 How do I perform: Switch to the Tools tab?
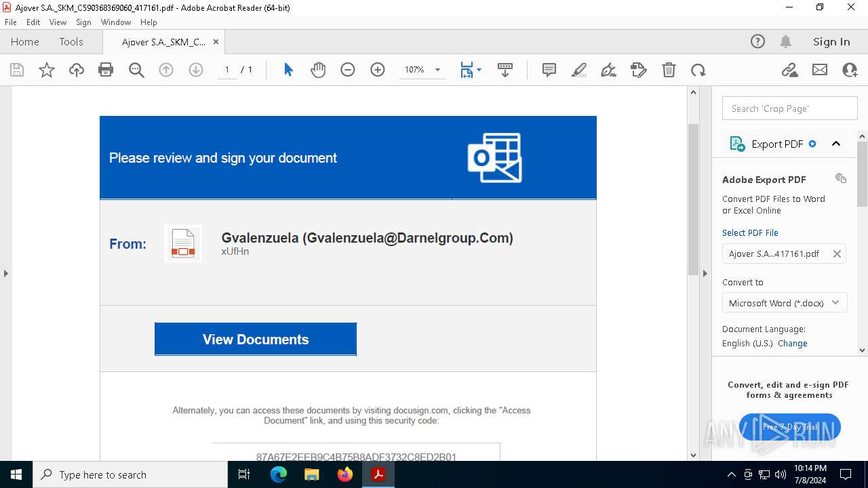pos(71,41)
